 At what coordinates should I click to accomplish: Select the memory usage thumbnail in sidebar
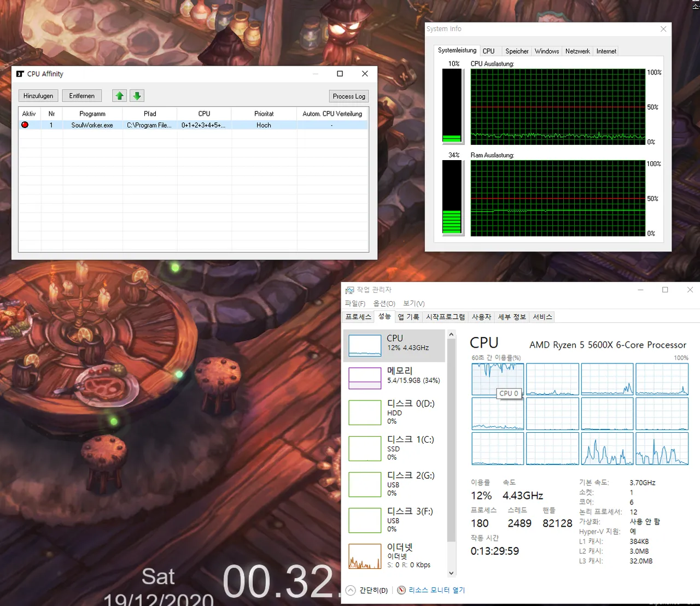pyautogui.click(x=365, y=378)
